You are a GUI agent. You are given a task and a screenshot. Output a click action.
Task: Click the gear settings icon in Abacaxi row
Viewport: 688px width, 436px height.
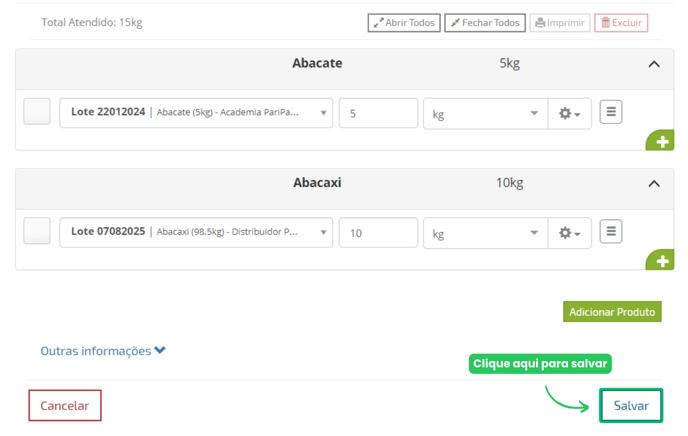[570, 233]
